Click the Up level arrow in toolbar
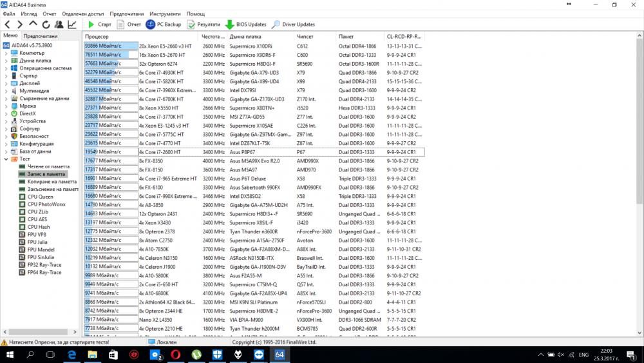This screenshot has height=363, width=644. pos(33,25)
